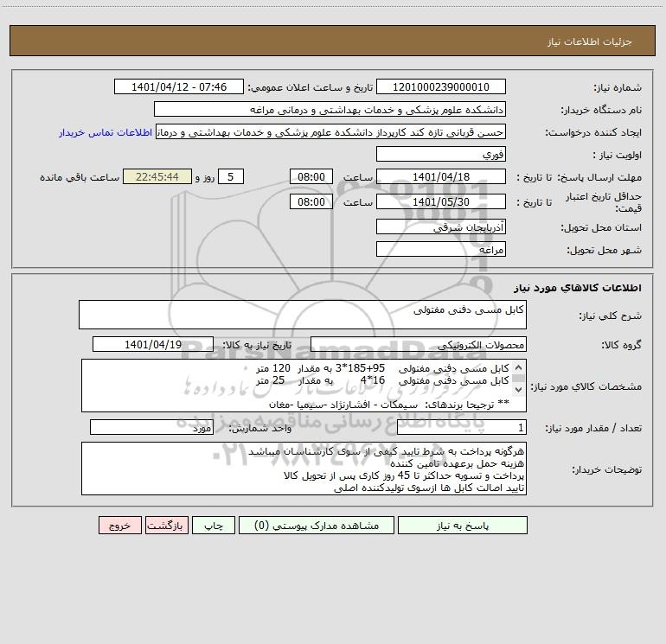Click delivery city field 'مراغه'

pos(441,249)
